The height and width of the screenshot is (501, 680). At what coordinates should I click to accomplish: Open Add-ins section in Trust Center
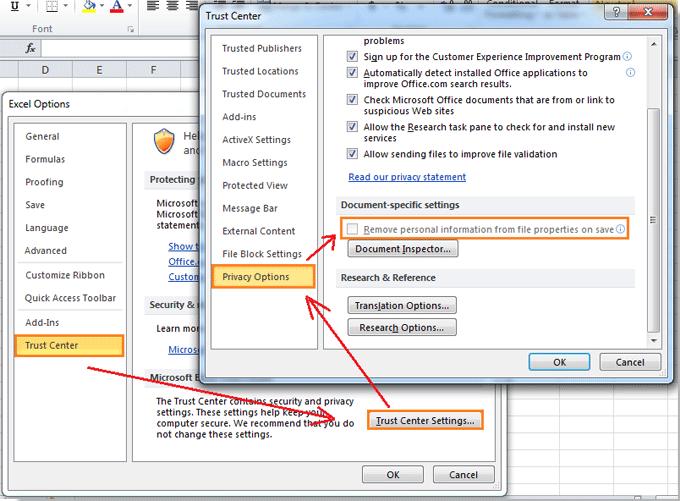tap(239, 117)
